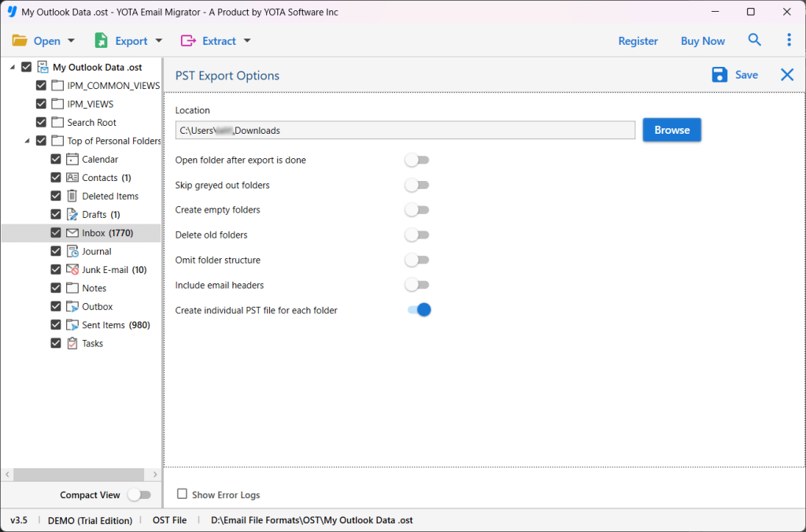The width and height of the screenshot is (806, 532).
Task: Click the DEMO (Trial Edition) status text
Action: (90, 521)
